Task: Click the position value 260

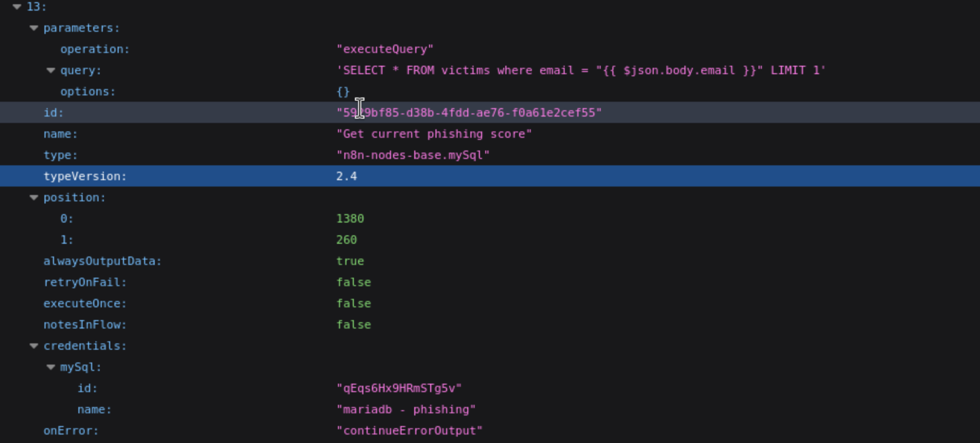Action: [x=346, y=240]
